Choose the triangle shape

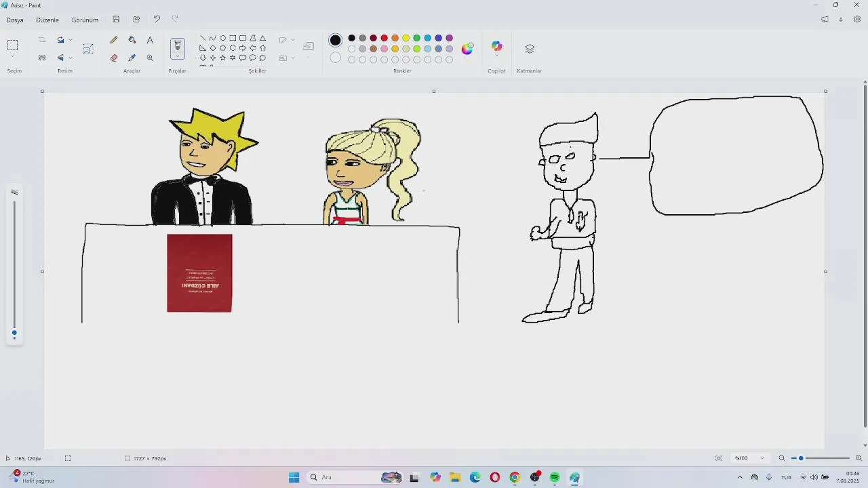262,38
